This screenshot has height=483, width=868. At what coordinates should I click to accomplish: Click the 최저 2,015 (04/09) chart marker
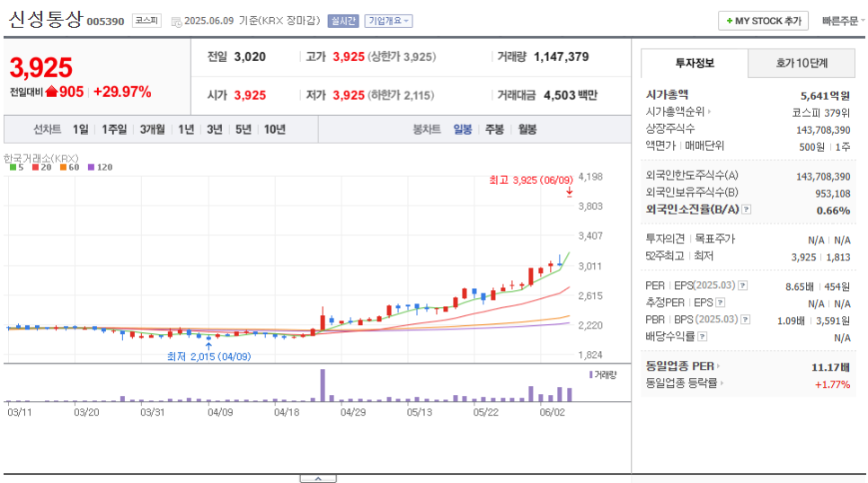click(x=208, y=356)
